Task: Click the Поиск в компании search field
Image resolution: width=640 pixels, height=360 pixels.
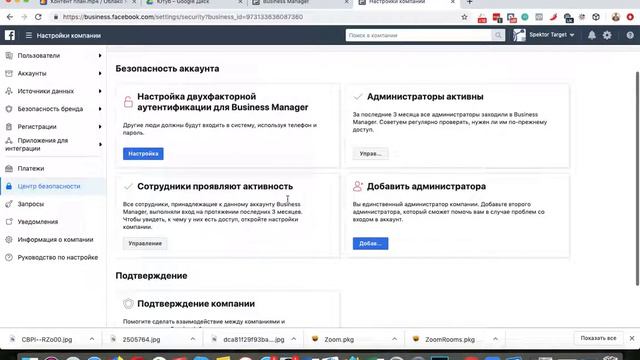Action: coord(419,36)
